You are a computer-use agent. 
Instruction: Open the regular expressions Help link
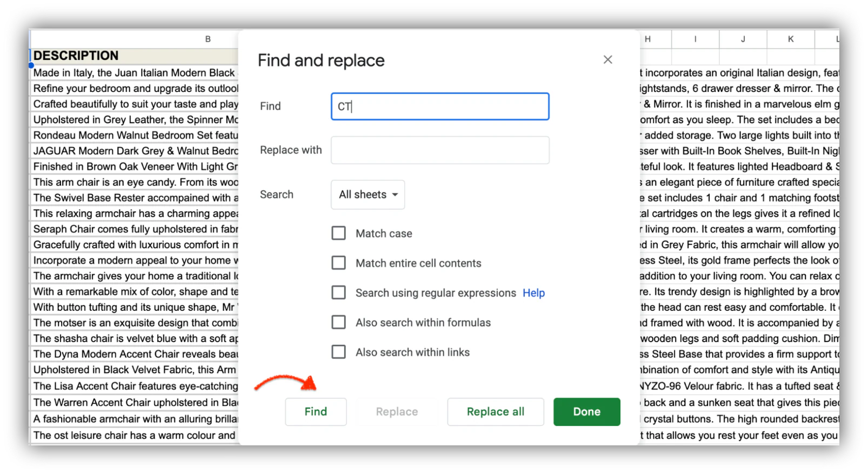pos(534,293)
